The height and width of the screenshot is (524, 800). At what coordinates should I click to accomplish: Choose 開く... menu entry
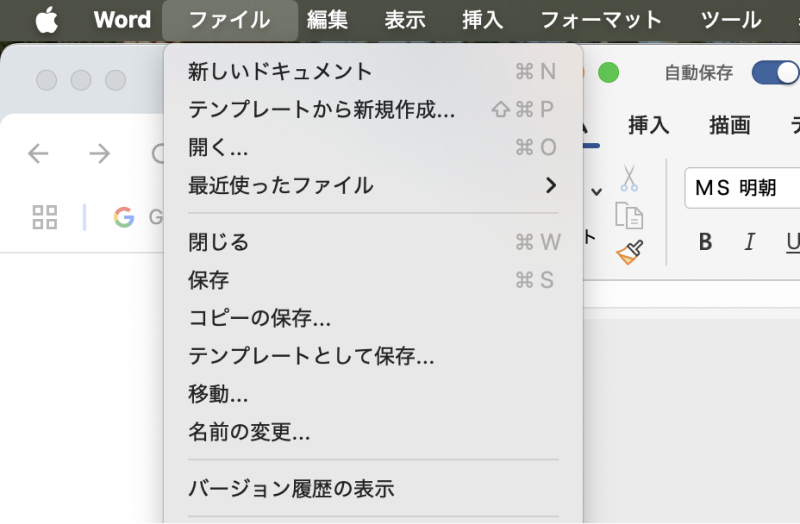click(373, 147)
